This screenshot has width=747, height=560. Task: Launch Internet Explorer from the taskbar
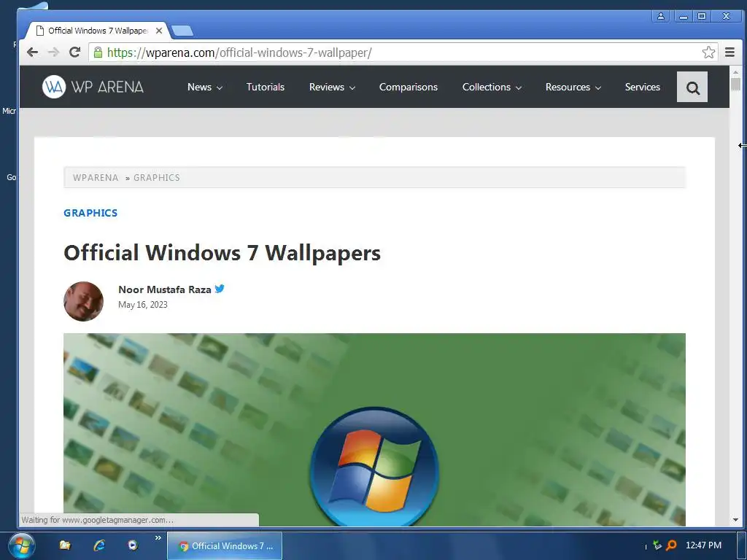tap(99, 545)
